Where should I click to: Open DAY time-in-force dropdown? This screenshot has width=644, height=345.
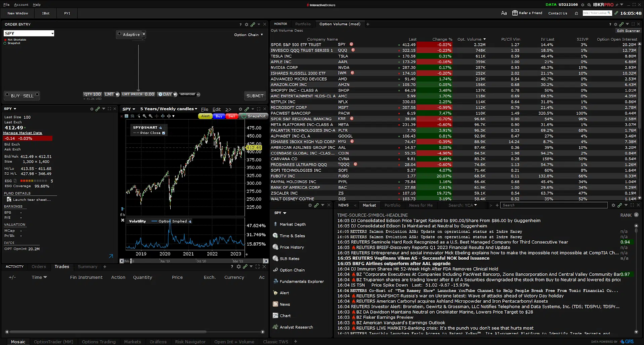tap(175, 95)
